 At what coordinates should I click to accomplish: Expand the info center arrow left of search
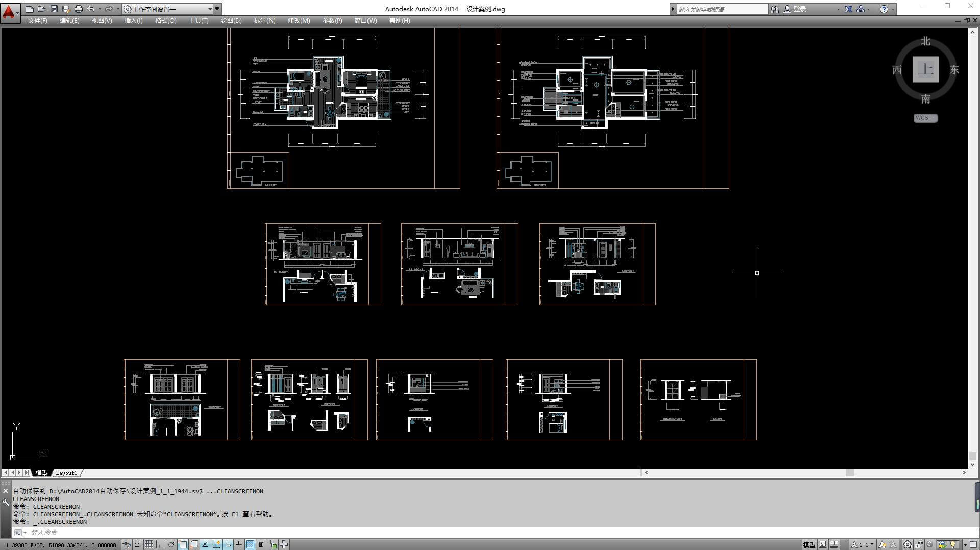[673, 9]
